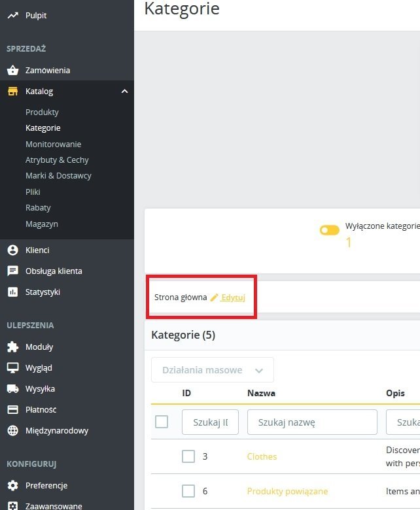Select Katalog in the sidebar
420x510 pixels.
(x=39, y=92)
